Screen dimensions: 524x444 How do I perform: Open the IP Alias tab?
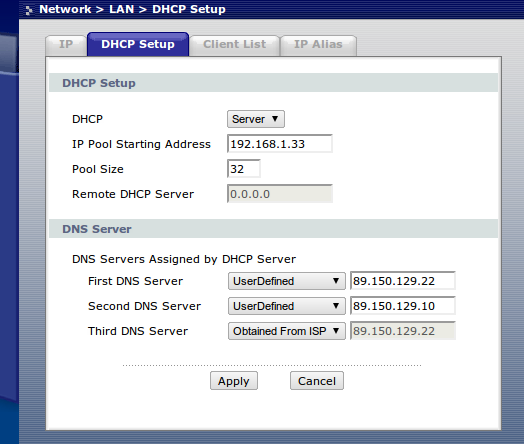(x=318, y=45)
